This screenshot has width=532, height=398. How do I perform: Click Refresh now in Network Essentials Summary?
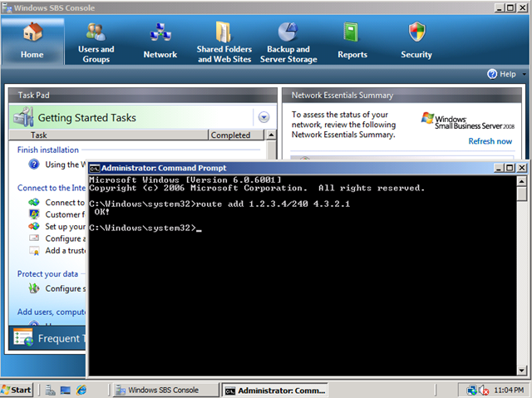pos(490,141)
